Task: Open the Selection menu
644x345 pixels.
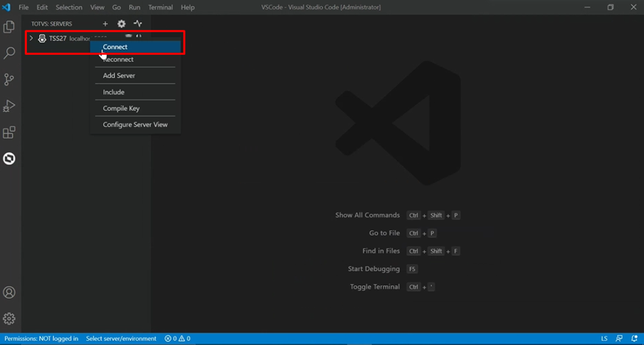Action: (69, 7)
